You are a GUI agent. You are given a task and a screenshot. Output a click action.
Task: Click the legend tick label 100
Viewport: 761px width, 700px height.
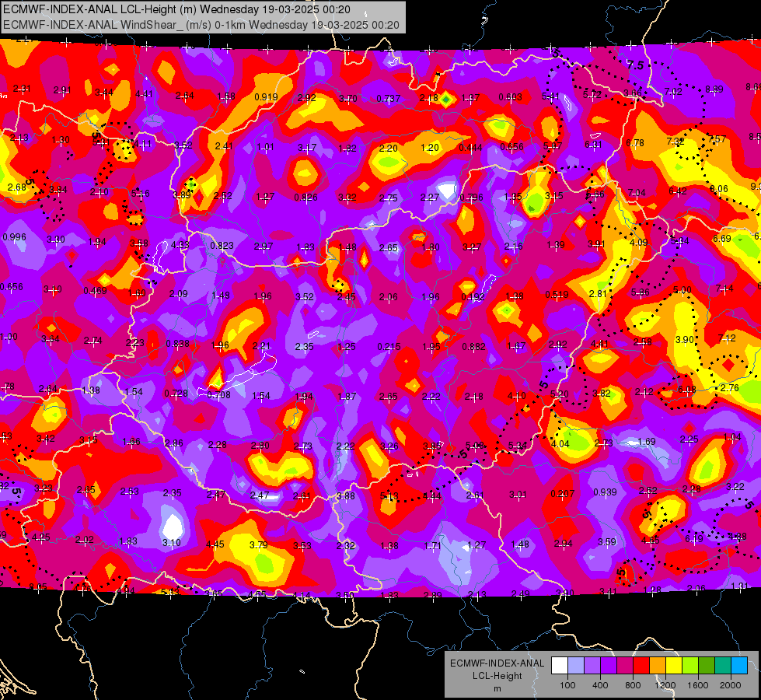[x=567, y=685]
